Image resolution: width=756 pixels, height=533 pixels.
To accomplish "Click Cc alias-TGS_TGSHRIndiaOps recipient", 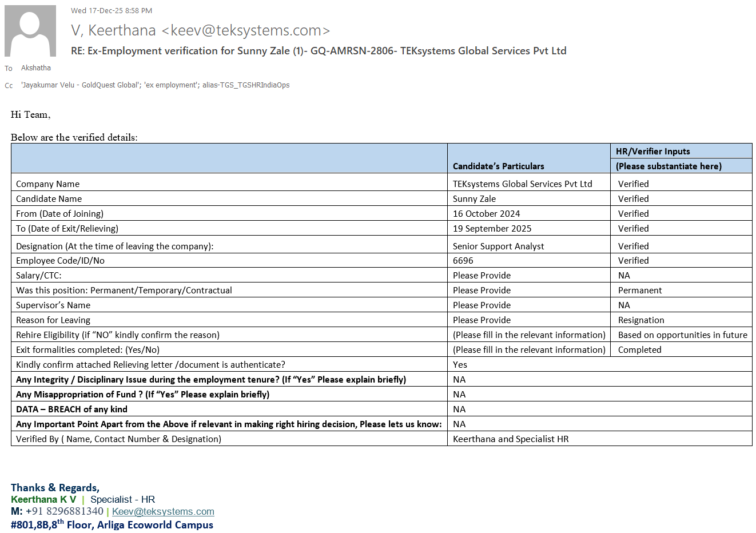I will coord(246,85).
